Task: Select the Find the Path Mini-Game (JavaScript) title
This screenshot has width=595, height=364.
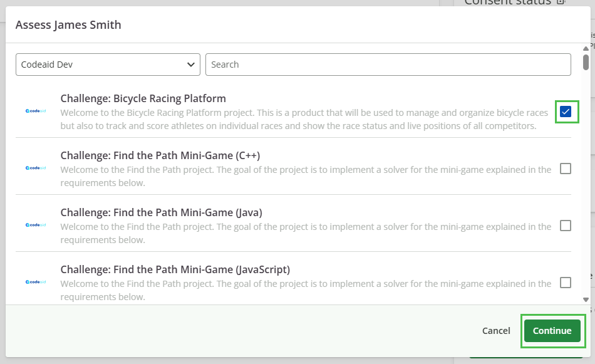Action: 175,269
